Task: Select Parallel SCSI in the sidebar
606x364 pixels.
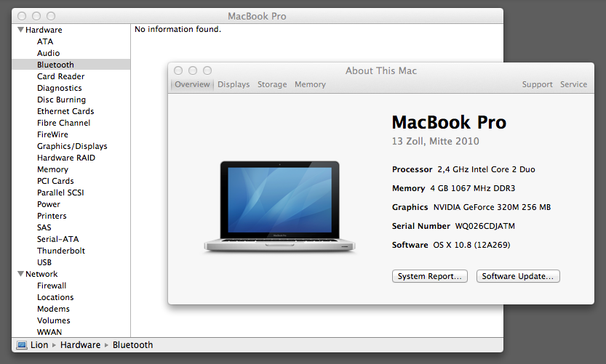Action: coord(60,193)
